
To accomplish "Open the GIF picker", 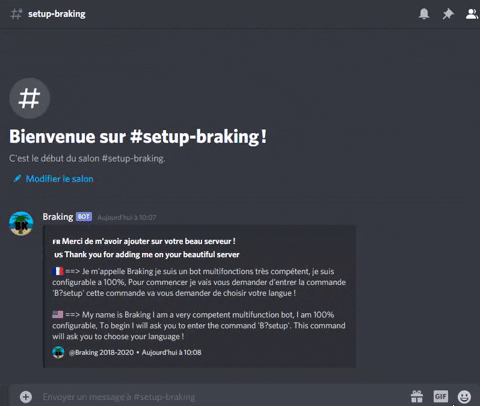I will tap(441, 396).
